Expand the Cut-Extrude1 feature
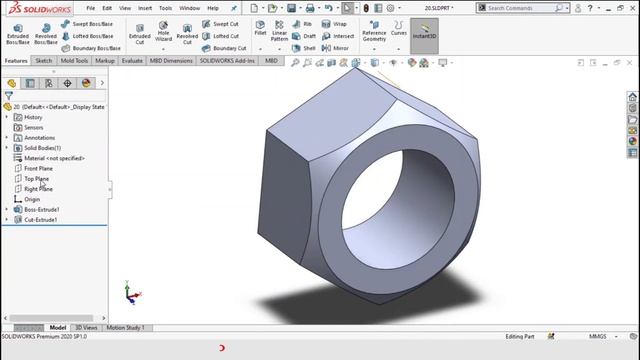 click(x=7, y=220)
